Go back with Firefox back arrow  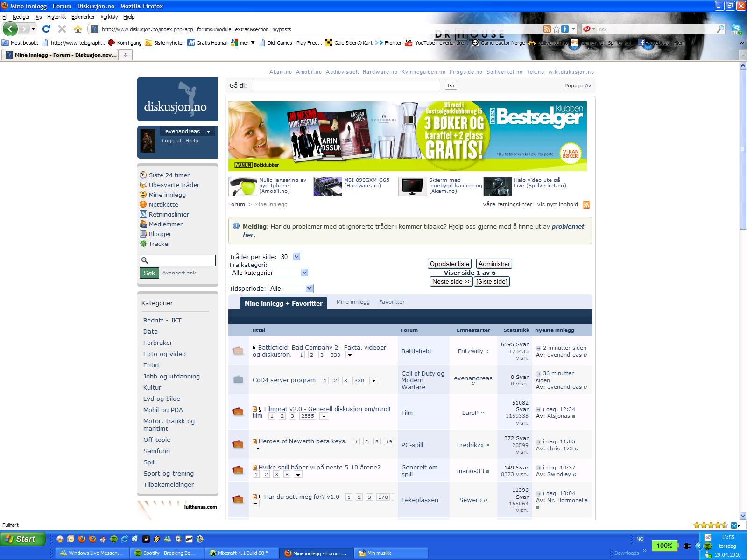10,29
